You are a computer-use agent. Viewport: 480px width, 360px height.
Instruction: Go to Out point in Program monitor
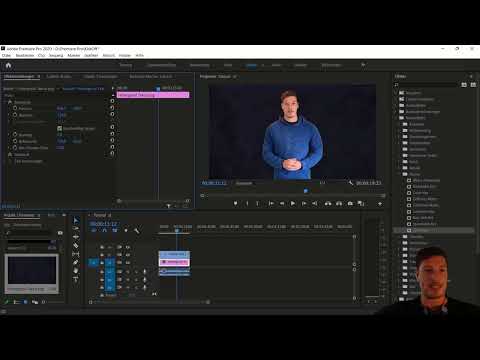(315, 203)
